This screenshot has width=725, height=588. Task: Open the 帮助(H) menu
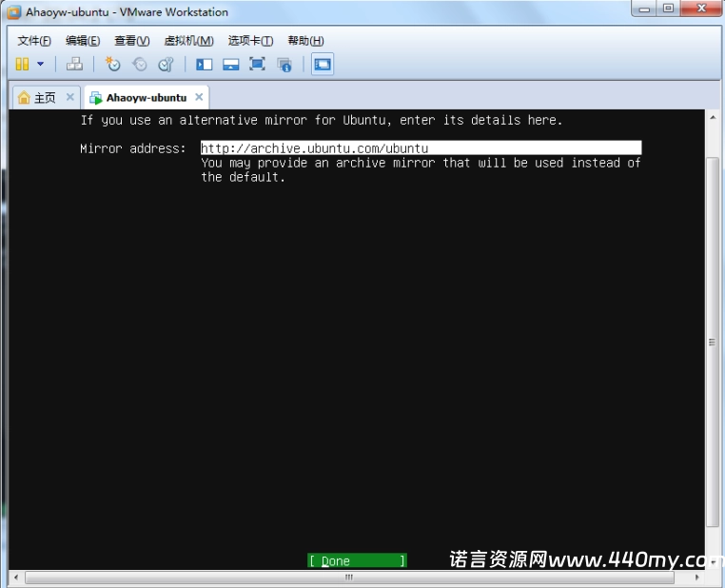(305, 41)
